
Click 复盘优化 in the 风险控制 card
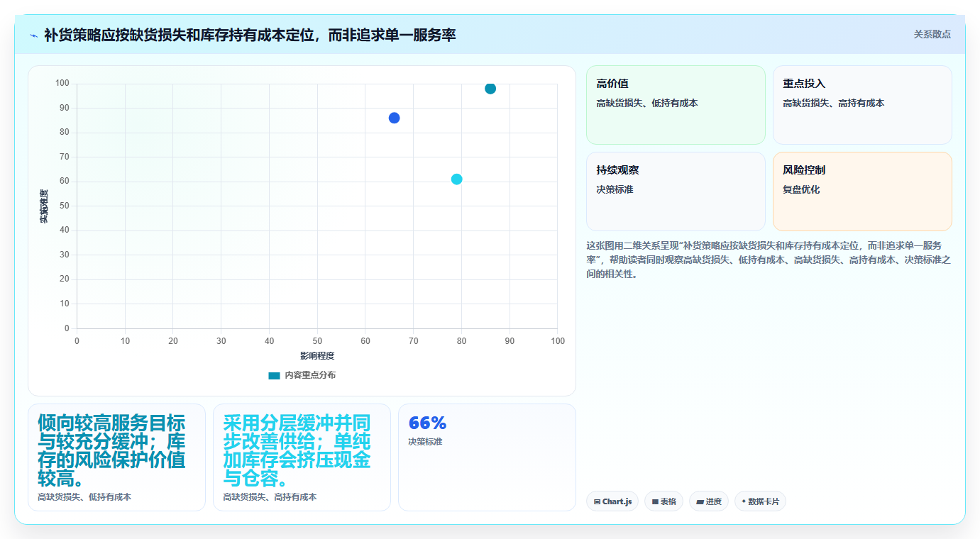(801, 190)
